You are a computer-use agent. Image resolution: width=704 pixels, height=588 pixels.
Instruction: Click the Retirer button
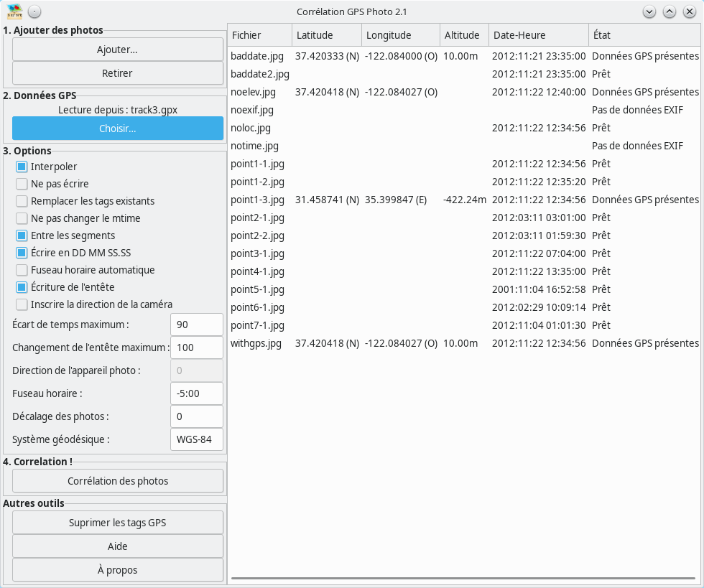pos(118,73)
